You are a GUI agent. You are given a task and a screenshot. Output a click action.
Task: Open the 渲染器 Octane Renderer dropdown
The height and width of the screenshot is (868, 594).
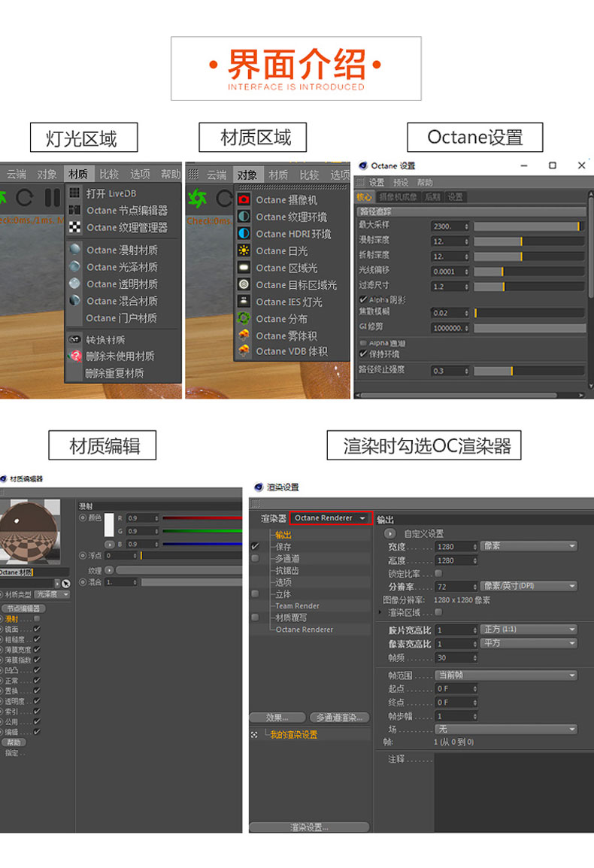[331, 518]
